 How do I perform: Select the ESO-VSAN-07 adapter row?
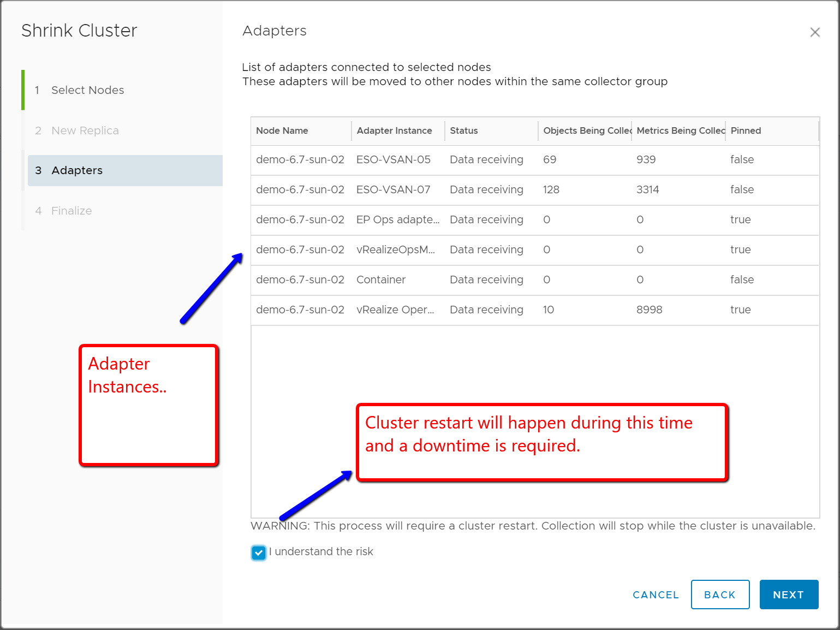click(x=394, y=190)
